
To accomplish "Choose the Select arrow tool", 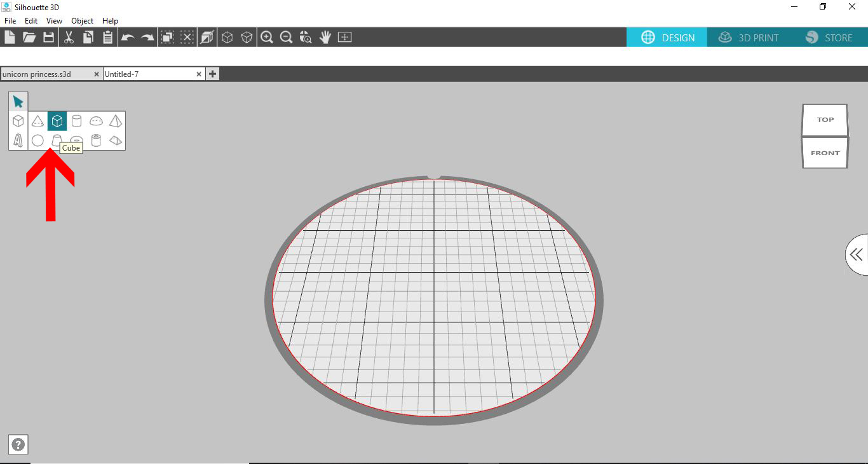I will tap(18, 102).
